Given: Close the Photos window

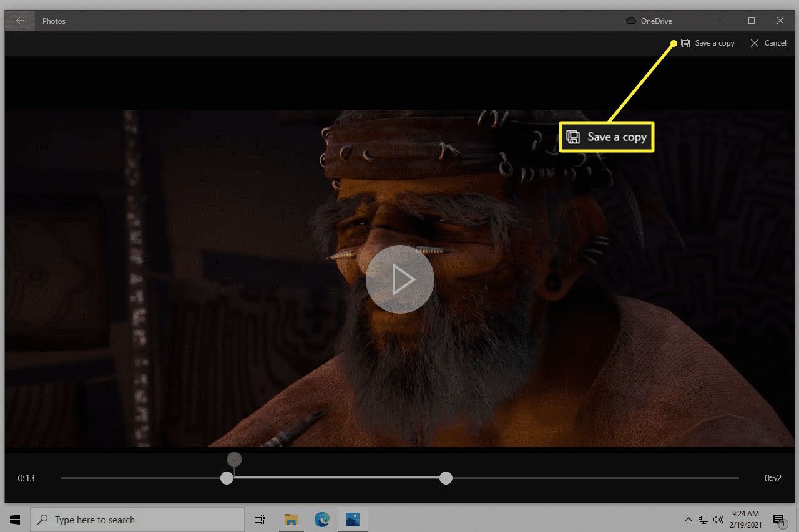Looking at the screenshot, I should click(780, 21).
